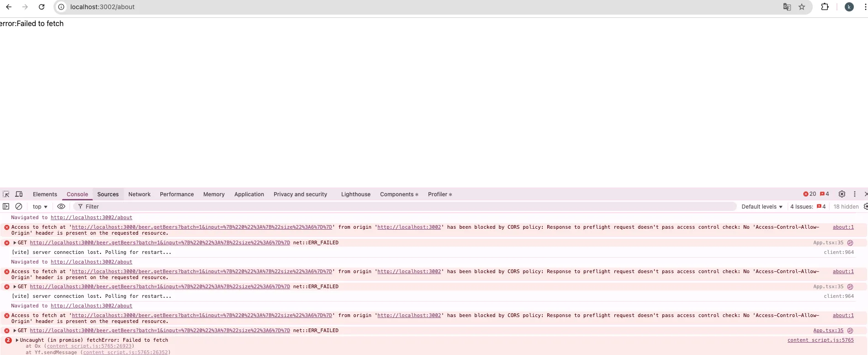The image size is (868, 355).
Task: Expand the first GET net::ERR_FAILED entry
Action: tap(15, 243)
